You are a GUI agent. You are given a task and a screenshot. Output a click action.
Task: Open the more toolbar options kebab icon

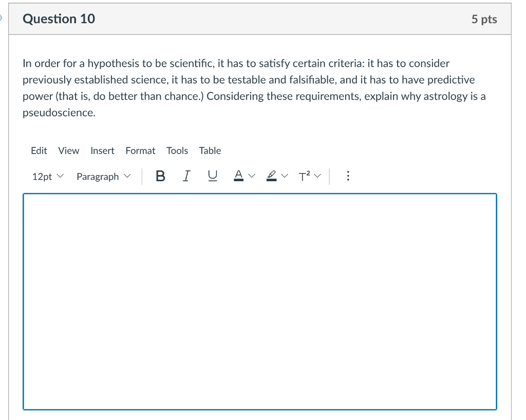(x=348, y=176)
